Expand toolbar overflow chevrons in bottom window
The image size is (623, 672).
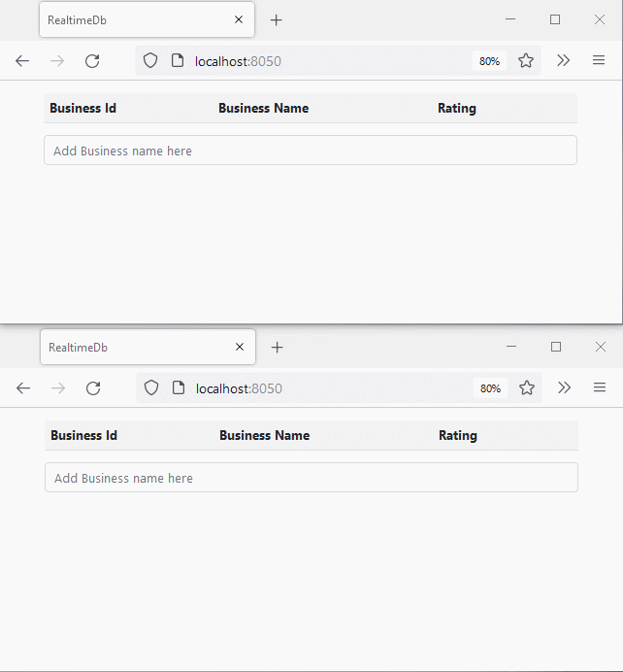565,388
